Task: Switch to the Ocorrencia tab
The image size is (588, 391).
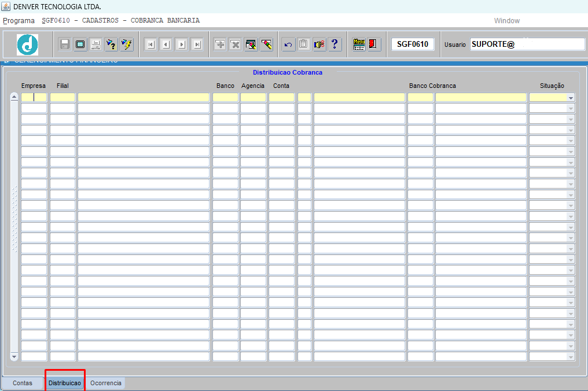Action: point(106,383)
